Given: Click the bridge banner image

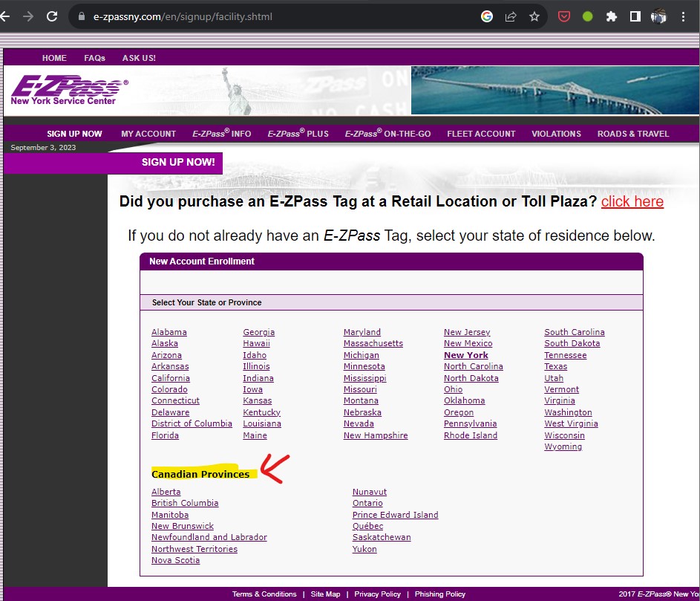Looking at the screenshot, I should tap(555, 91).
